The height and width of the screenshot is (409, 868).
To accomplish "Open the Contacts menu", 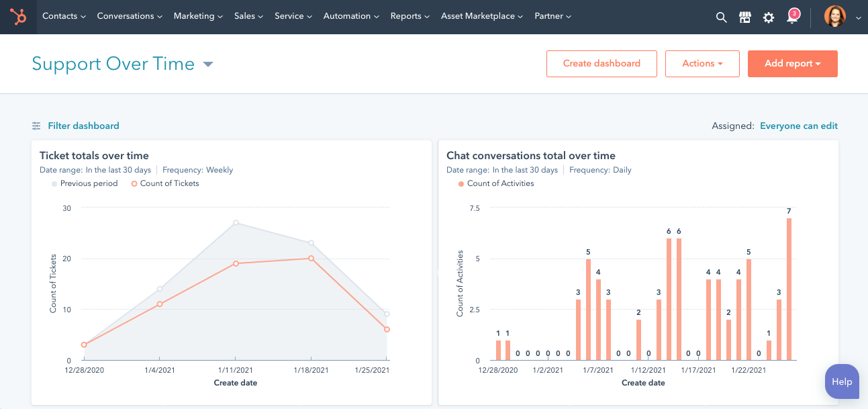I will (64, 16).
